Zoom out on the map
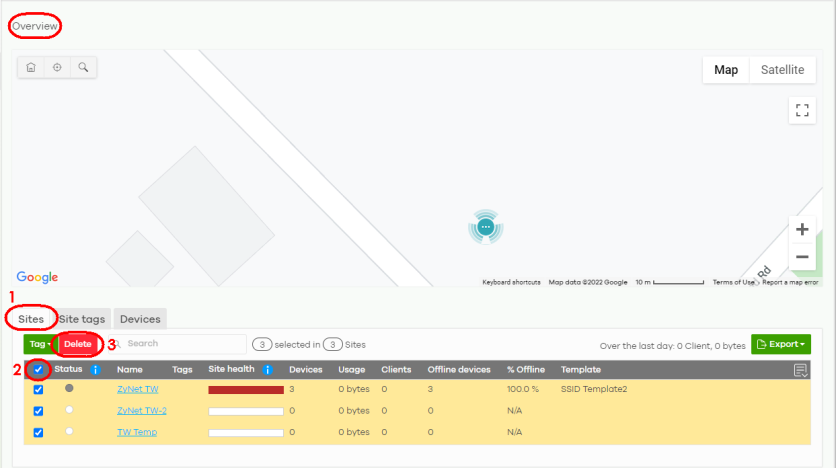The height and width of the screenshot is (468, 836). point(801,257)
